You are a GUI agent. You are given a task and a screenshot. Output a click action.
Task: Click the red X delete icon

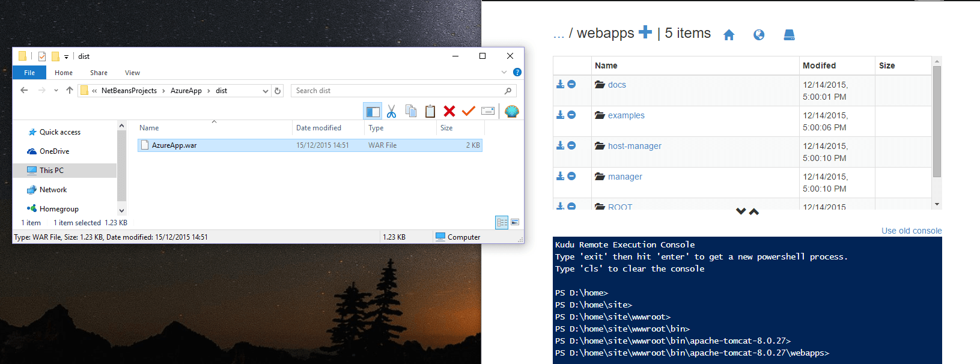(x=449, y=111)
